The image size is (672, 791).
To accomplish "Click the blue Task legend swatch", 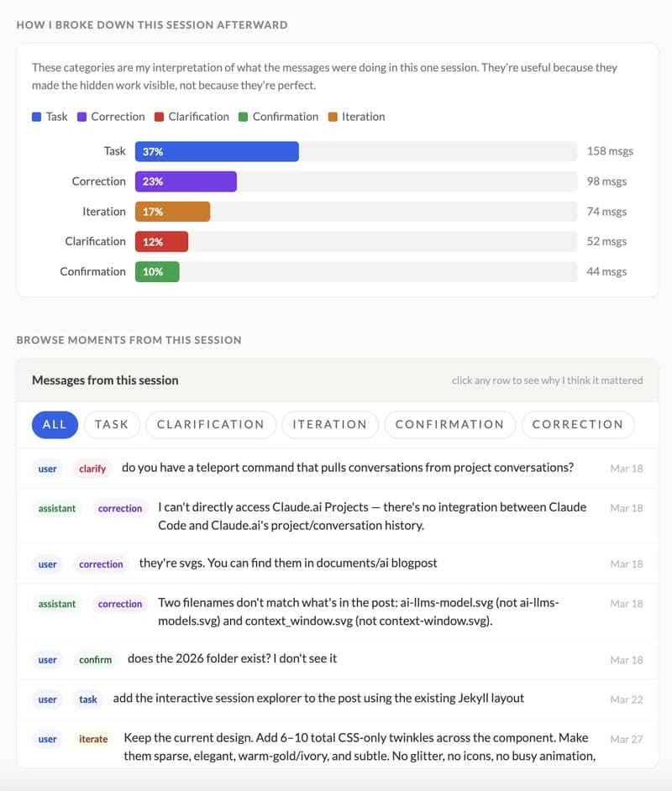I will coord(37,117).
